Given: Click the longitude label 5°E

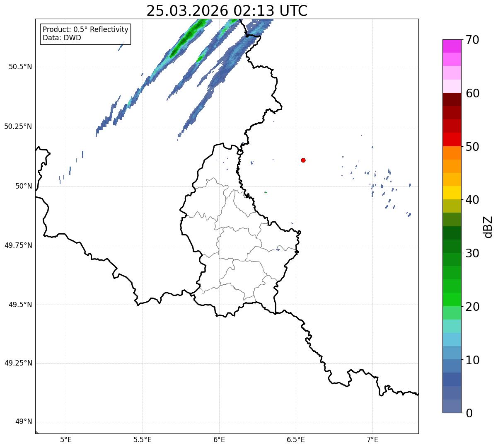Looking at the screenshot, I should point(66,440).
